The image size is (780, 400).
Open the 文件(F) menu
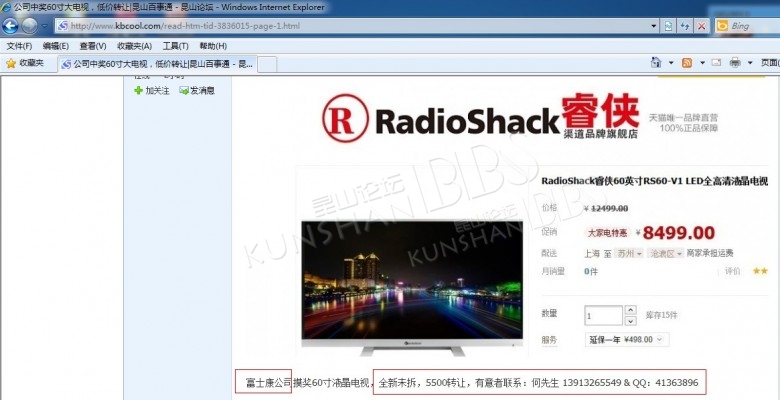coord(19,46)
